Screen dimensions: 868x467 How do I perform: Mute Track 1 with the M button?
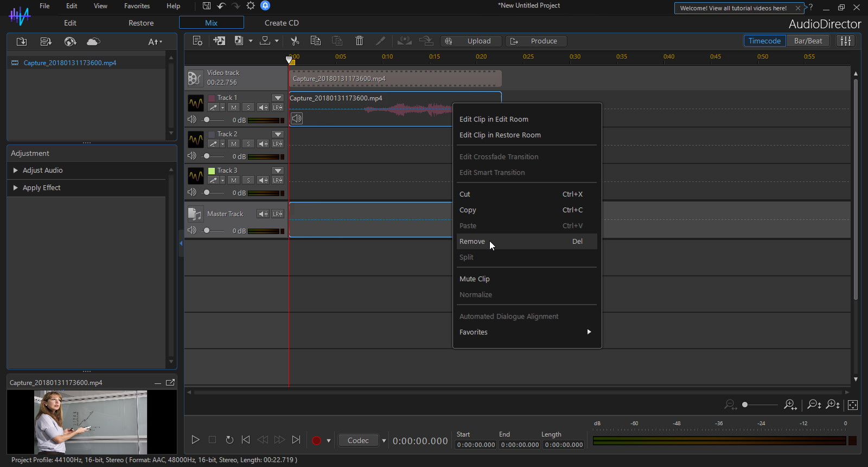pos(234,108)
